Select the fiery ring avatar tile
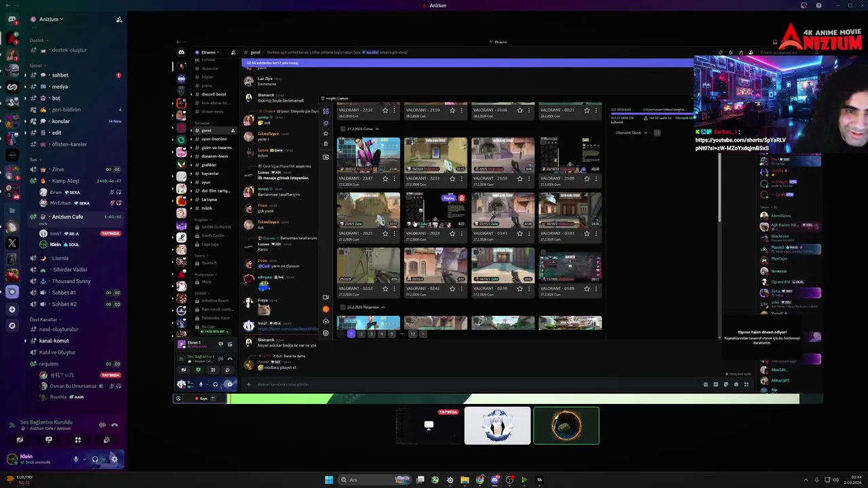The height and width of the screenshot is (488, 868). click(x=566, y=426)
